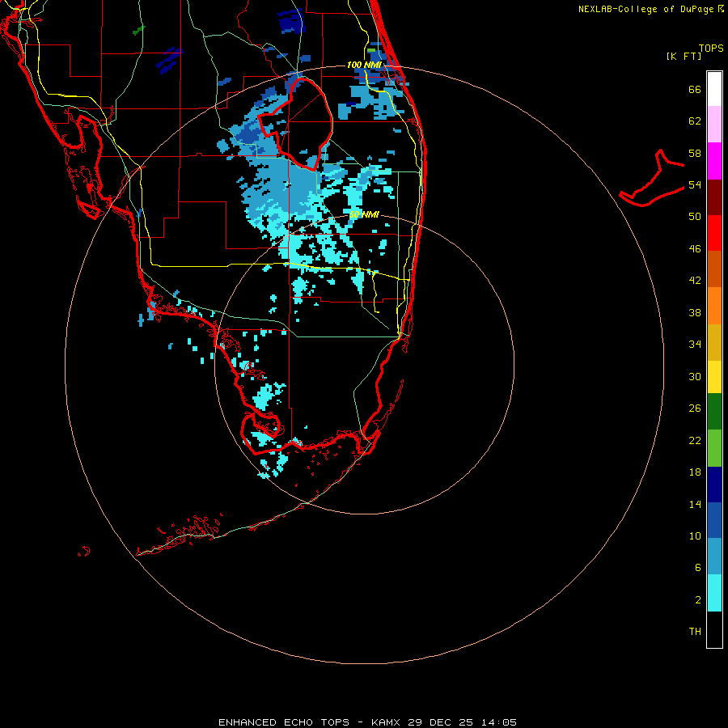Click the legend value 58
This screenshot has width=728, height=728.
tap(695, 153)
